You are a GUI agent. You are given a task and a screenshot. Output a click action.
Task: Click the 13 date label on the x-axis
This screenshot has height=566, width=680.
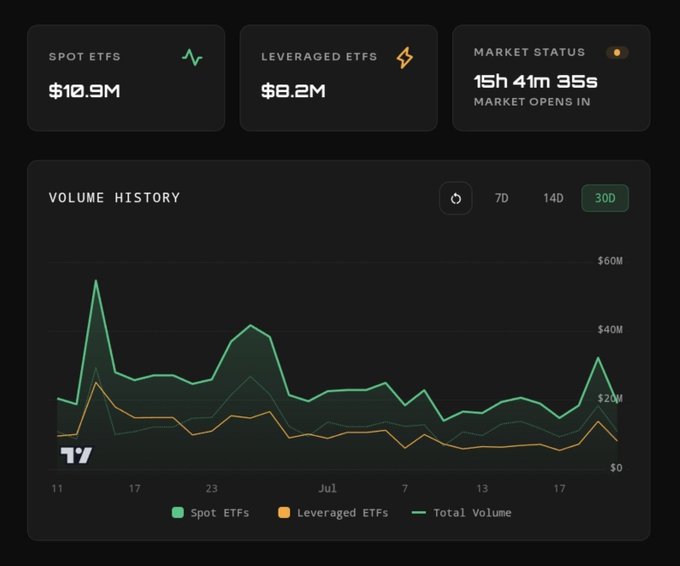coord(482,488)
